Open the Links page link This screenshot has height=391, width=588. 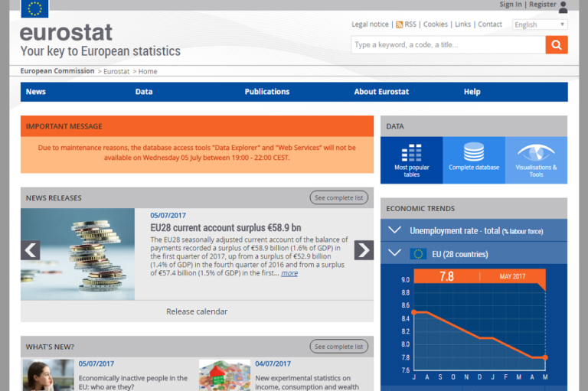(x=462, y=24)
